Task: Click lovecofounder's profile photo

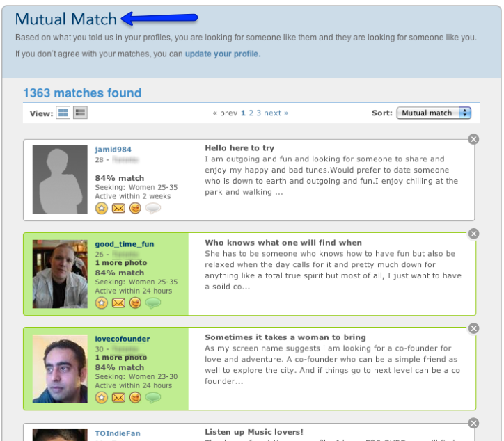Action: 60,369
